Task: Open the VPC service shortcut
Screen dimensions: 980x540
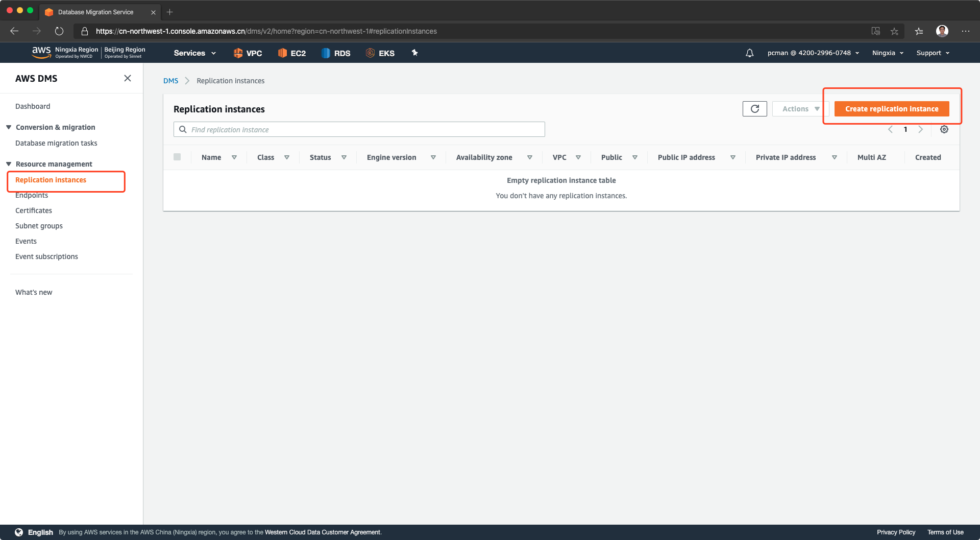Action: [x=248, y=53]
